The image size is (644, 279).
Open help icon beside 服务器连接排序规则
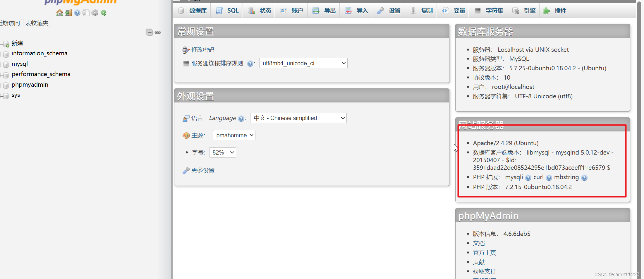250,64
